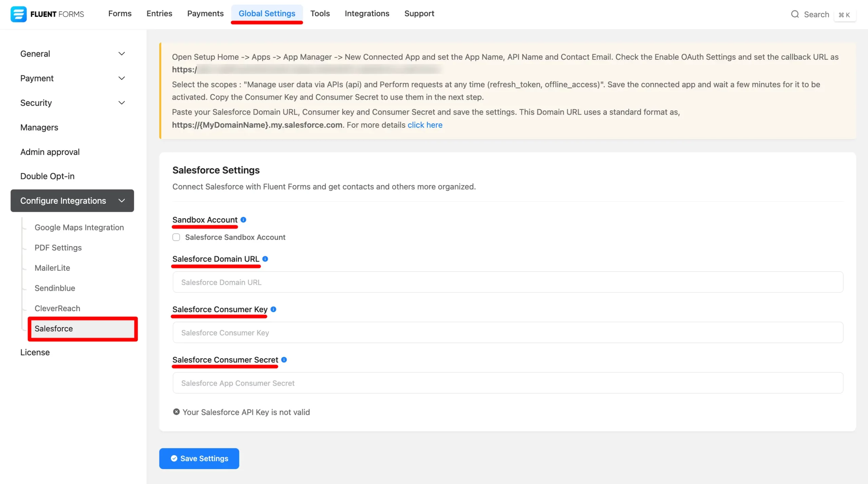Click info icon beside Salesforce Domain URL
This screenshot has height=484, width=868.
point(265,259)
